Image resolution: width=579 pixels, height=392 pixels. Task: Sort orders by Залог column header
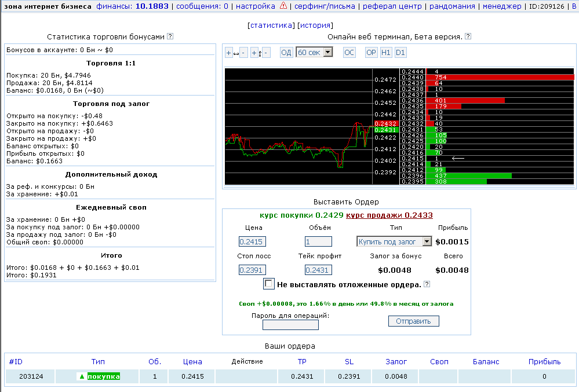click(x=396, y=362)
